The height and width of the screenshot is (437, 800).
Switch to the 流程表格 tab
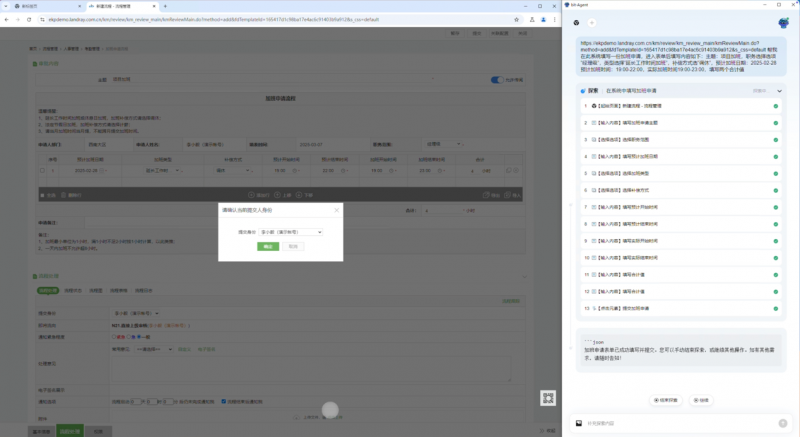[x=118, y=291]
